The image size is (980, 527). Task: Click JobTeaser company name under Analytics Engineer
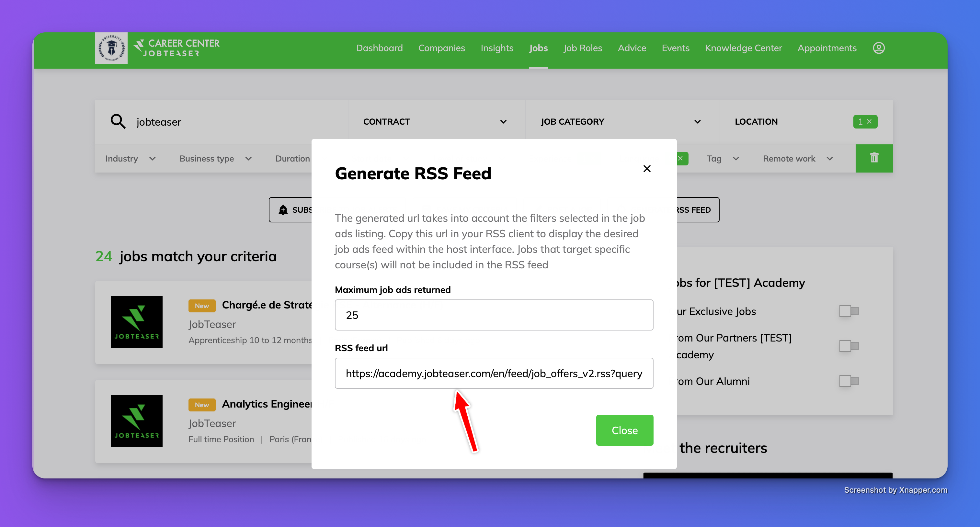pos(212,423)
